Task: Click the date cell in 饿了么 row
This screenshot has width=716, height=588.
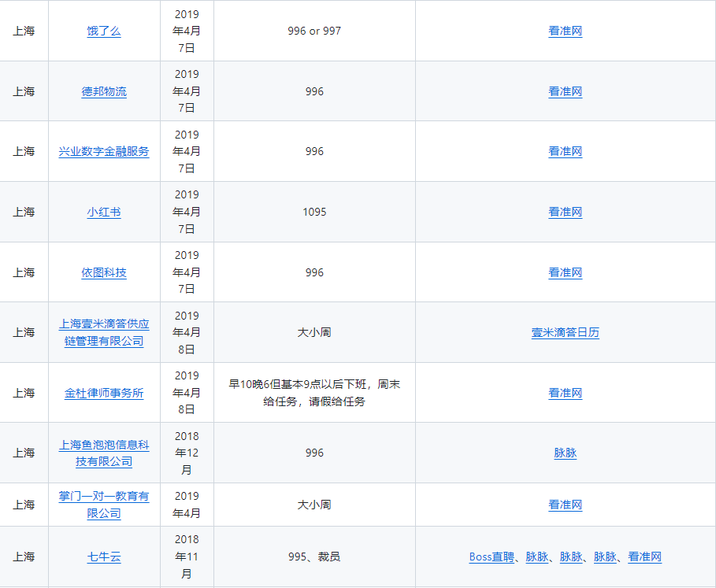Action: point(187,31)
